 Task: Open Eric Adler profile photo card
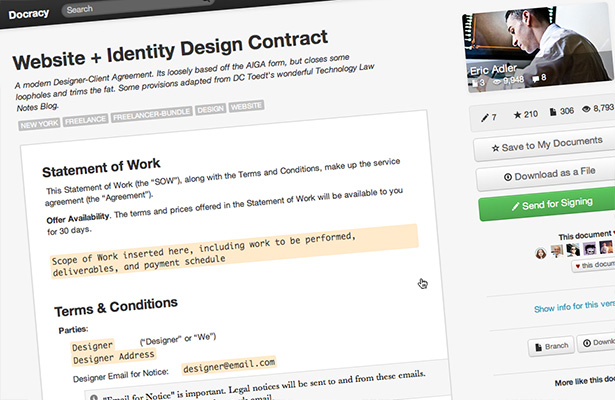click(538, 49)
